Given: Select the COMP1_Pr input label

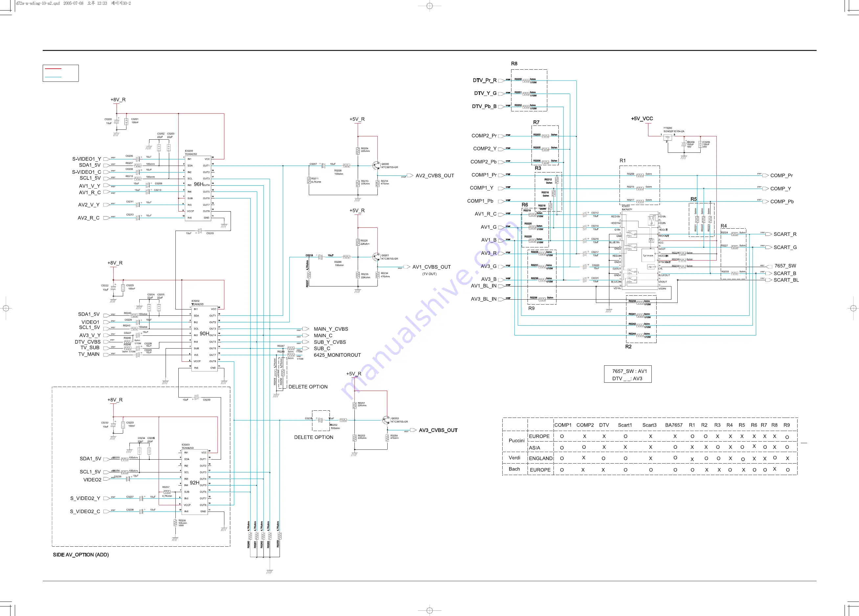Looking at the screenshot, I should [x=484, y=175].
